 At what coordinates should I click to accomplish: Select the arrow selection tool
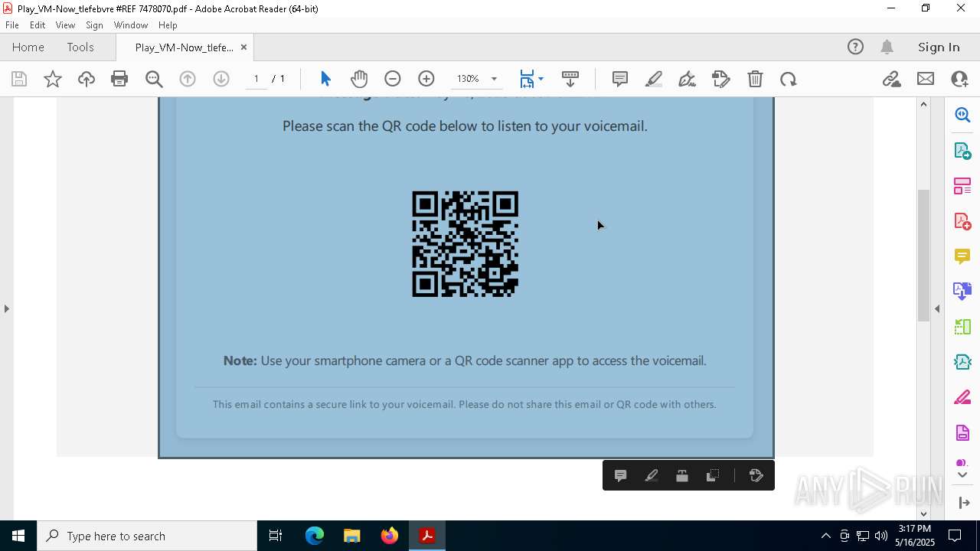coord(325,79)
